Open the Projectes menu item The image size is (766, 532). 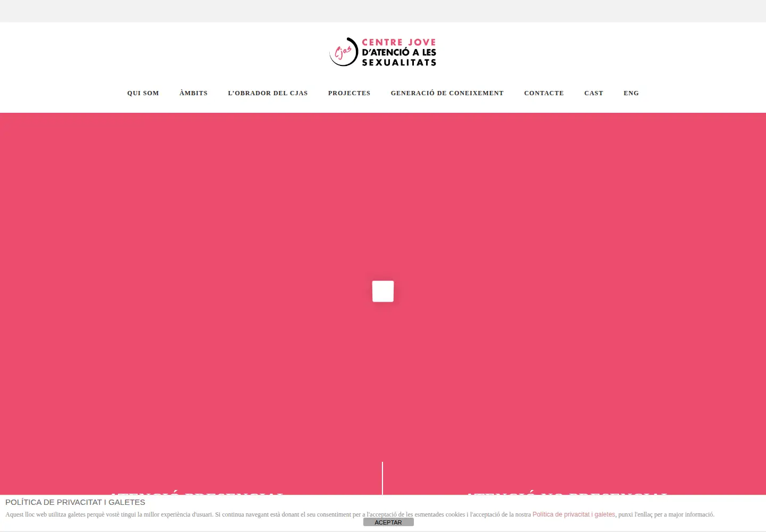(x=349, y=93)
